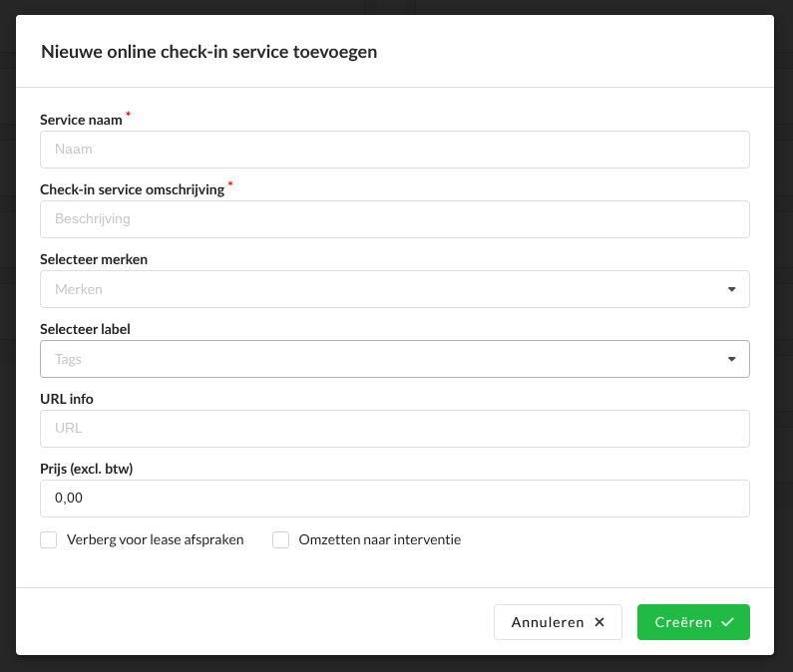Expand the Selecteer label Tags dropdown

coord(379,360)
